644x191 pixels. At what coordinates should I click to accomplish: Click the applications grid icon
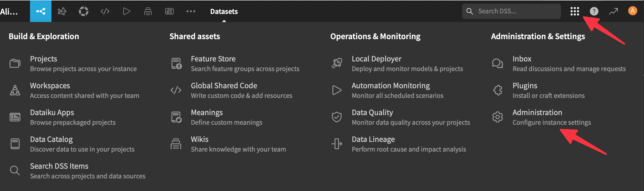tap(575, 11)
